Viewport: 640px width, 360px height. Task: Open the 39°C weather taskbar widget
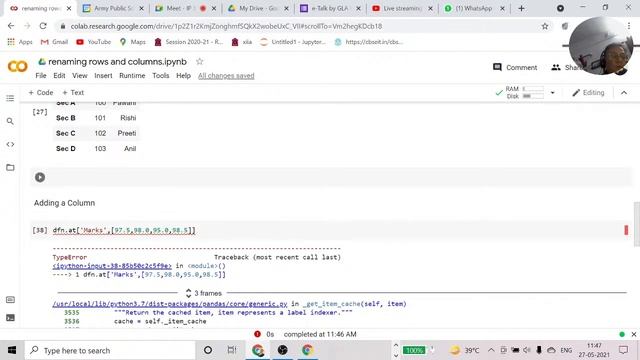pos(464,350)
